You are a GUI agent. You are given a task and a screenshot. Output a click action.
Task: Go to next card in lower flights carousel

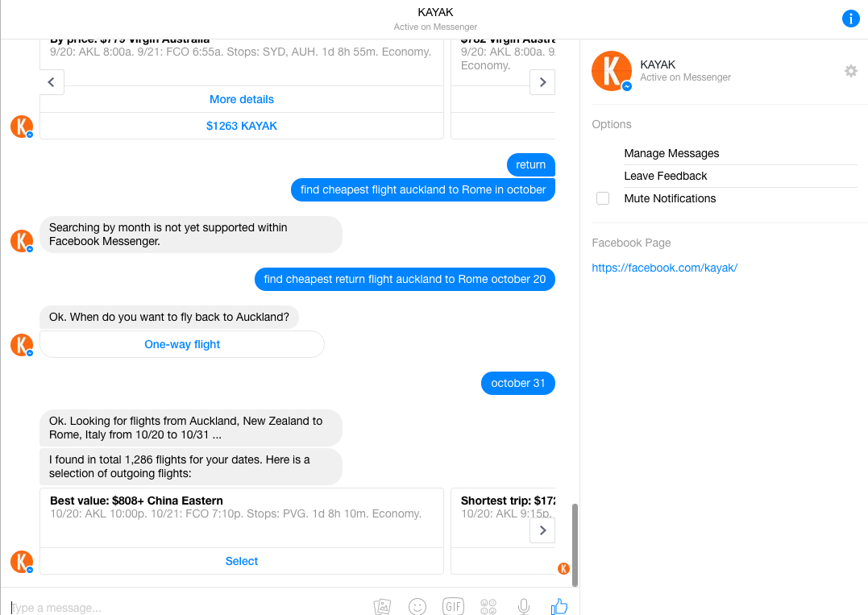(x=542, y=530)
